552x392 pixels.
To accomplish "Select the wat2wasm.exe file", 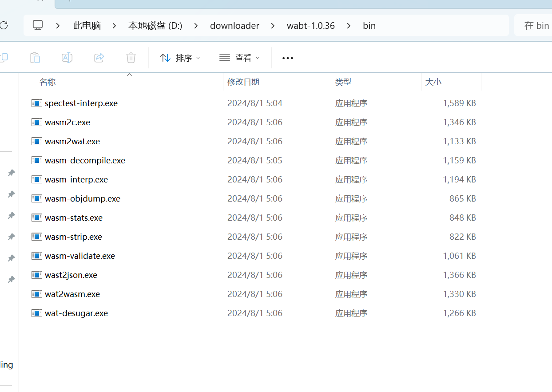I will [72, 294].
